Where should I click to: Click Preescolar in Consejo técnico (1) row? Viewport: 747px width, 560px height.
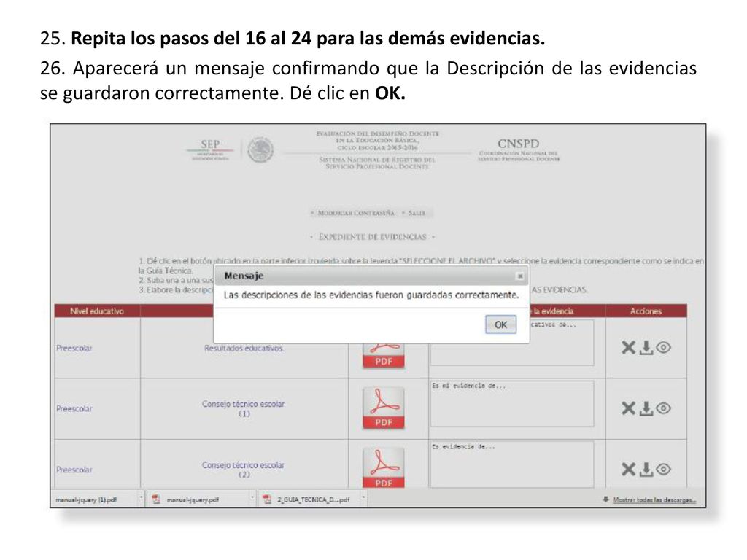[74, 408]
